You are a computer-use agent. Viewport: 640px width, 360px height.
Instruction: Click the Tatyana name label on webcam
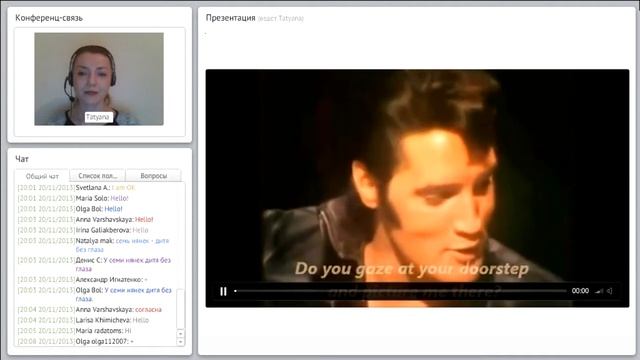point(98,117)
